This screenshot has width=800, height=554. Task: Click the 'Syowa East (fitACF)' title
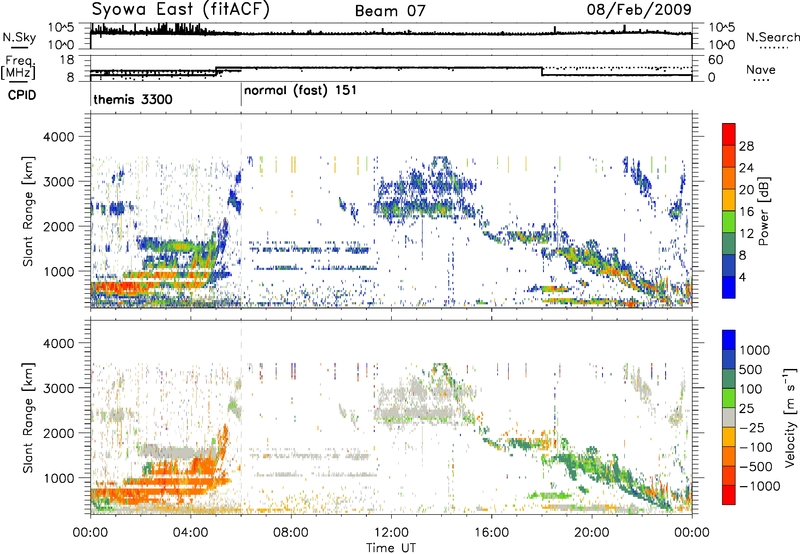click(x=180, y=10)
